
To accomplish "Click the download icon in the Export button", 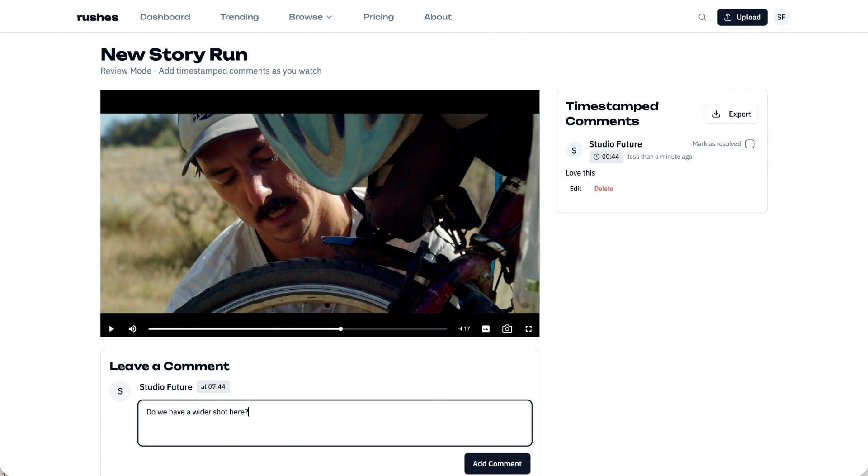I will [716, 114].
